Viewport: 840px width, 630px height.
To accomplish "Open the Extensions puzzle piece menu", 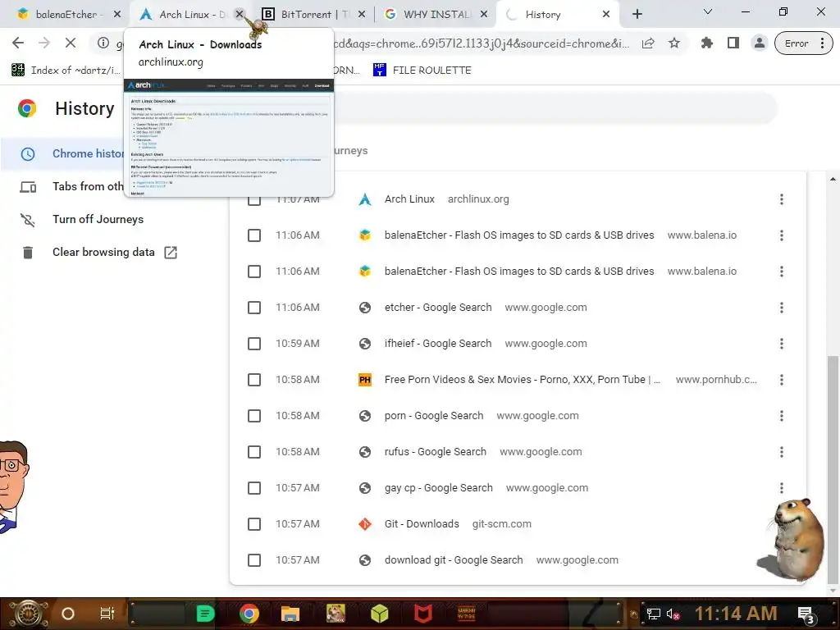I will (706, 43).
